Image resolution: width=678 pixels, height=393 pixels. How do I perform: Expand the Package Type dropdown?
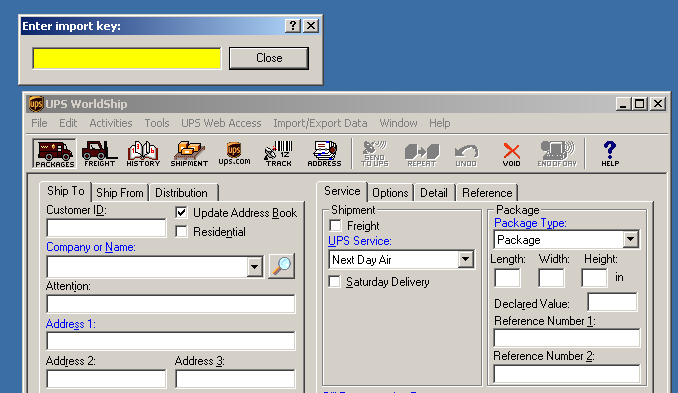click(630, 240)
